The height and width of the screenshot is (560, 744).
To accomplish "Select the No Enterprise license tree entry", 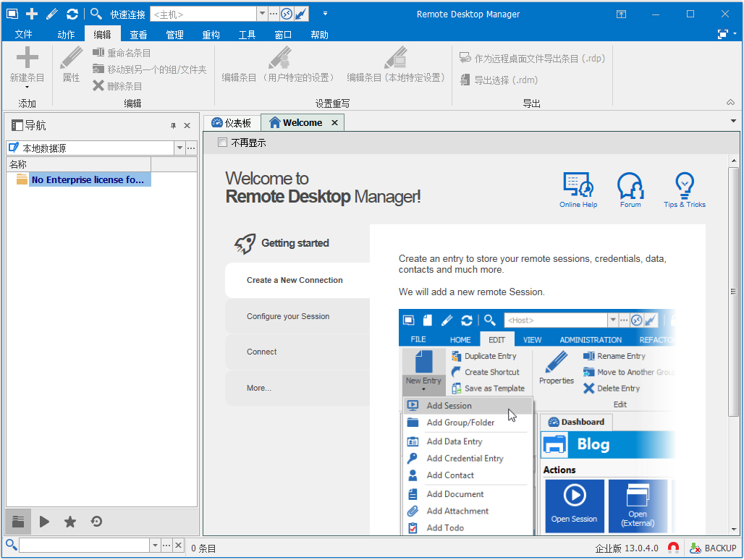I will (88, 179).
